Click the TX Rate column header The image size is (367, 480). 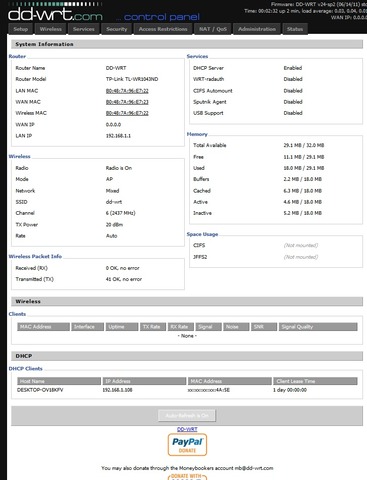click(x=153, y=327)
